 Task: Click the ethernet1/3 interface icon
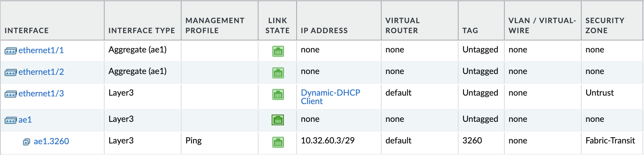click(x=10, y=94)
